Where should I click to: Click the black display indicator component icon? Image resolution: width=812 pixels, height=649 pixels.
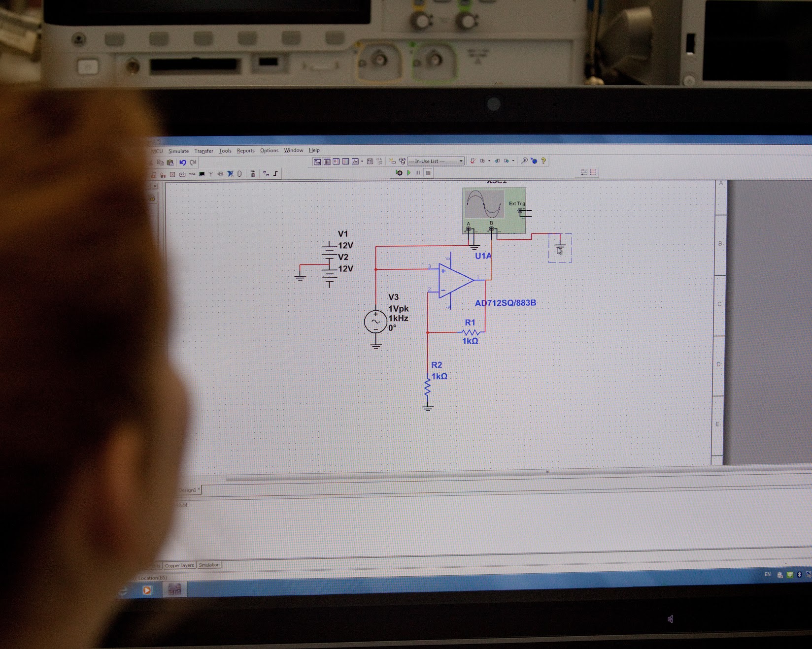202,174
